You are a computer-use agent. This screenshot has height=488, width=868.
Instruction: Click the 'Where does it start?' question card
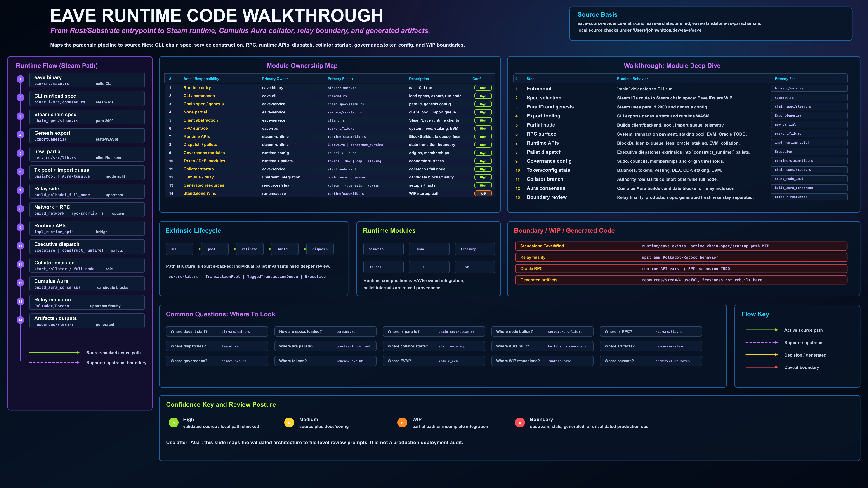click(217, 331)
